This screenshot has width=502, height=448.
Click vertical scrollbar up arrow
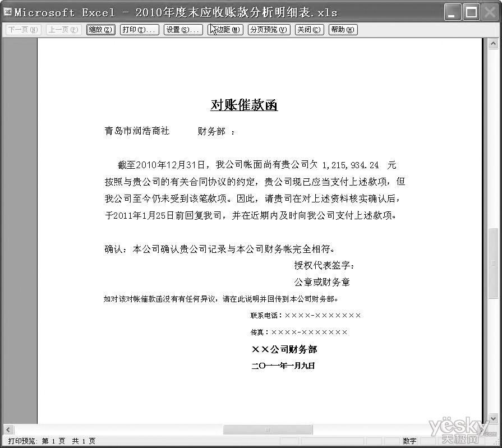point(493,44)
